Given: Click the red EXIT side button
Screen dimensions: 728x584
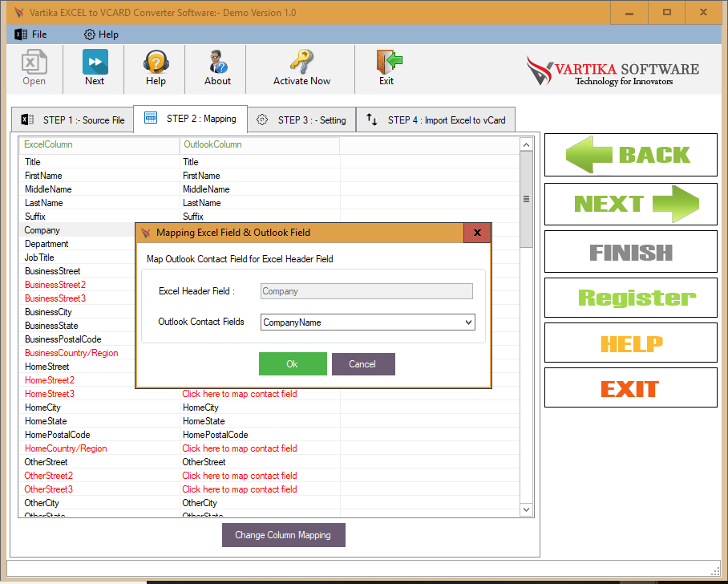Looking at the screenshot, I should click(x=630, y=387).
